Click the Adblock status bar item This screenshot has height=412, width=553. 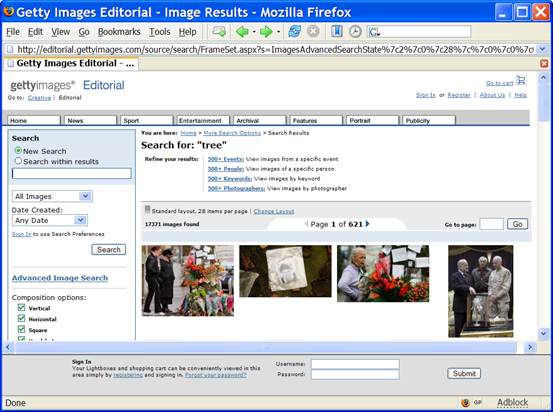pyautogui.click(x=512, y=402)
